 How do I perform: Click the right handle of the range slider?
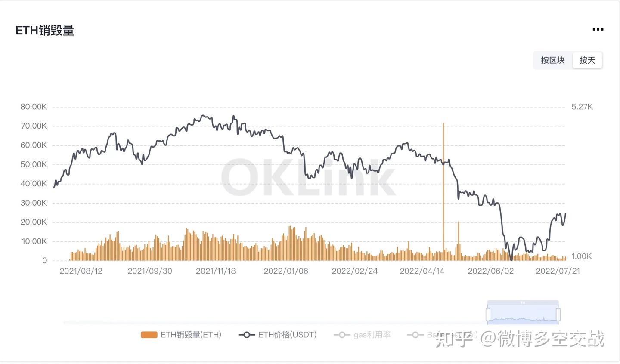tap(558, 314)
